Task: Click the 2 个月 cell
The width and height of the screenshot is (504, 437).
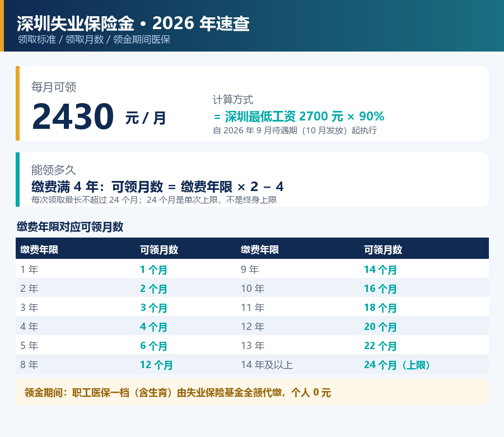Action: [153, 289]
